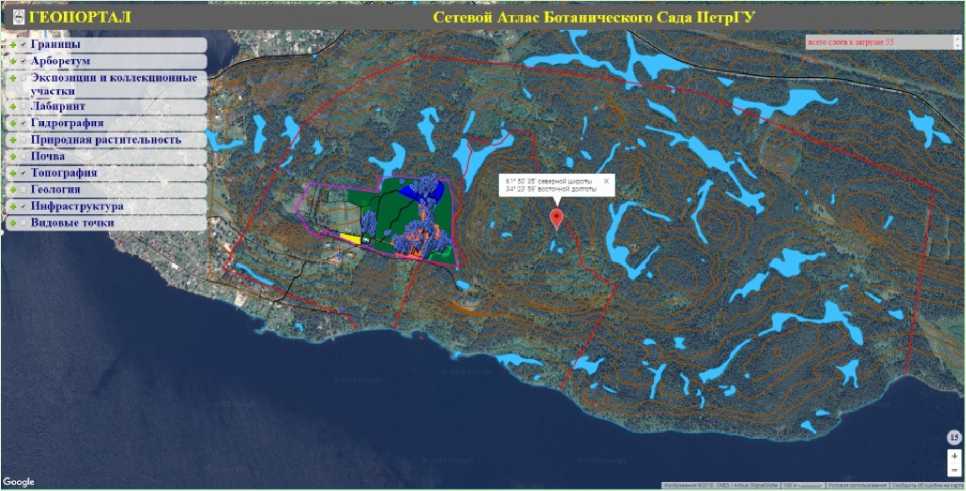
Task: Expand the Инфраструктура layer group
Action: (12, 206)
